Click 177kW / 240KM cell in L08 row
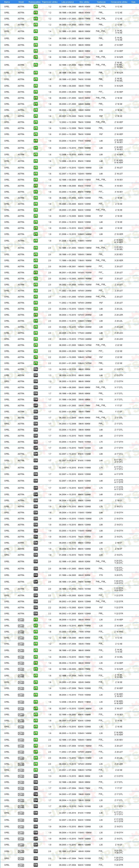The width and height of the screenshot is (139, 868). [84, 339]
